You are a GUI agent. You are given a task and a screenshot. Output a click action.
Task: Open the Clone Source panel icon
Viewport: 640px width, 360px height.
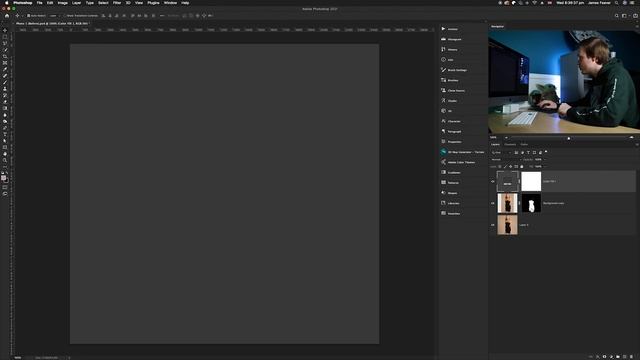coord(443,90)
